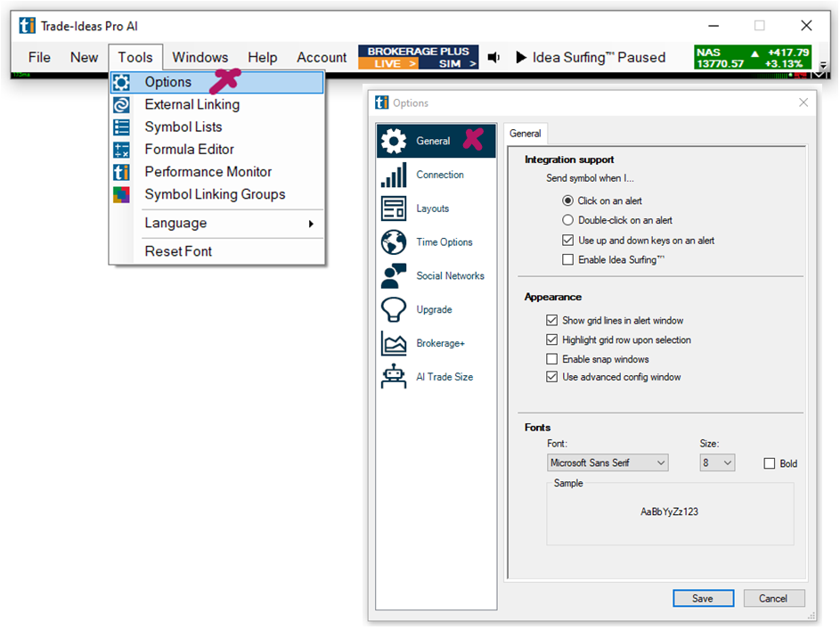
Task: Click the Formula Editor calculator icon
Action: click(x=122, y=150)
